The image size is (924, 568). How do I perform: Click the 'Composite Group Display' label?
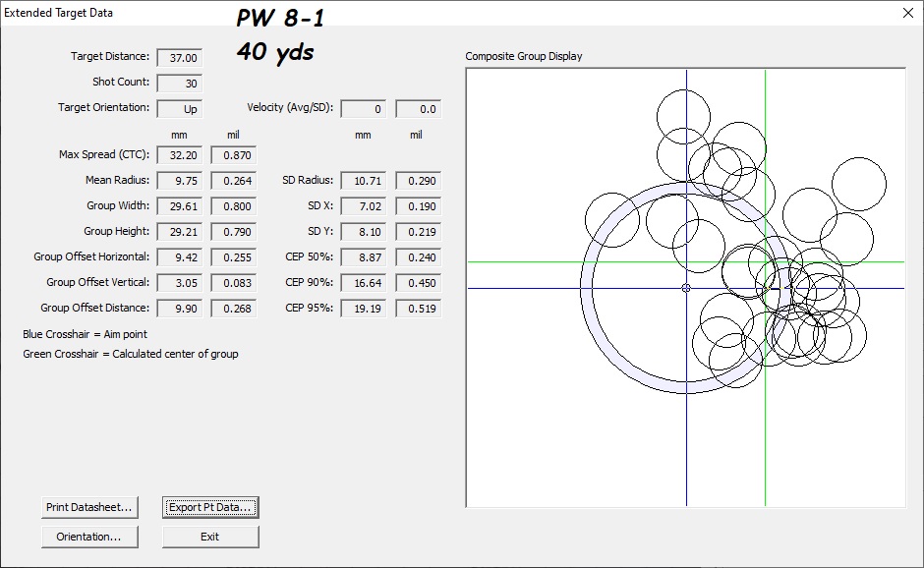[x=523, y=57]
